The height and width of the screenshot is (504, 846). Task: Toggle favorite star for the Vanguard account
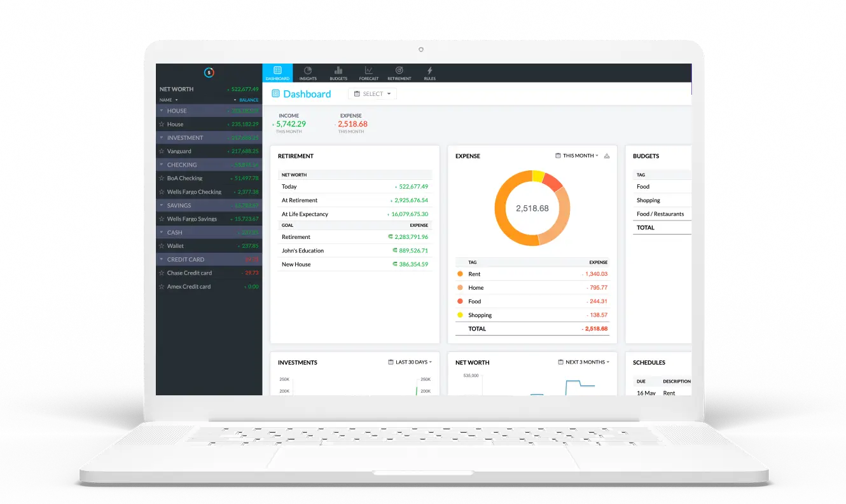tap(162, 151)
